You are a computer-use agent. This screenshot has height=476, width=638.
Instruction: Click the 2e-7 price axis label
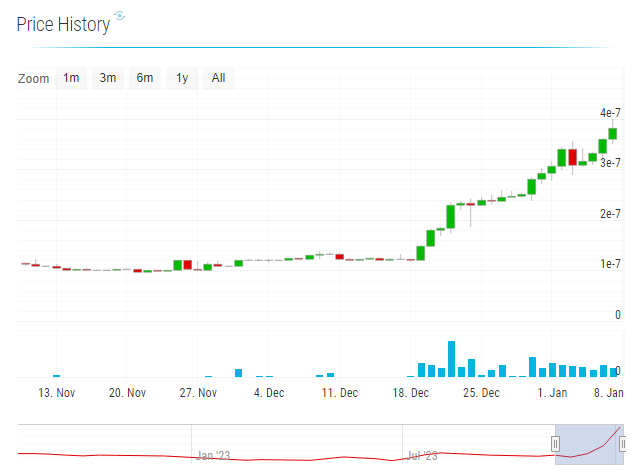click(610, 214)
